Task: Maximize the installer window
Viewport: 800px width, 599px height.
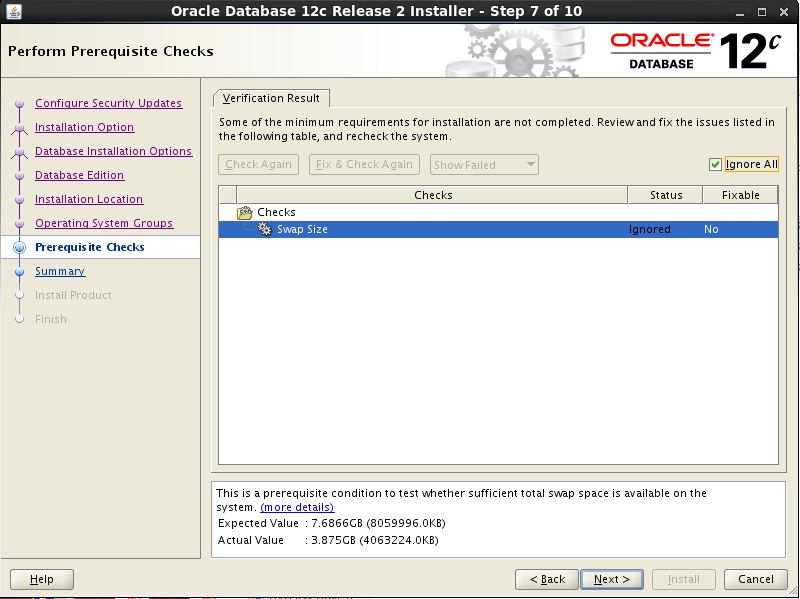Action: point(762,12)
